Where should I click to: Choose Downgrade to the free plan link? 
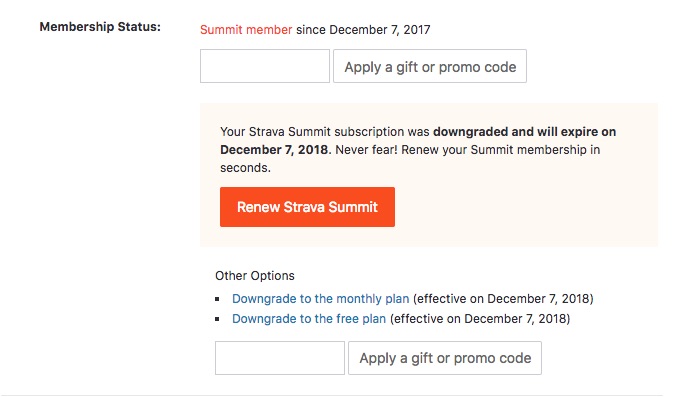(309, 319)
